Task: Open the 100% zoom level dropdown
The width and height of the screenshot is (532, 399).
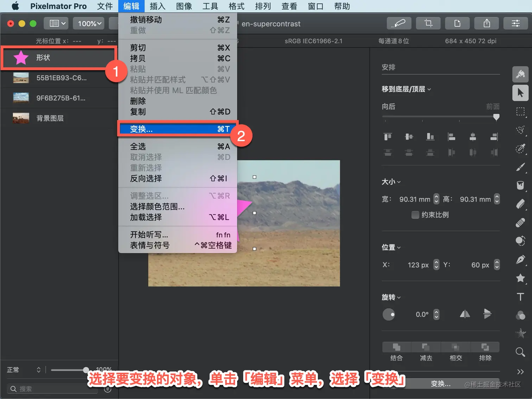Action: (x=89, y=23)
